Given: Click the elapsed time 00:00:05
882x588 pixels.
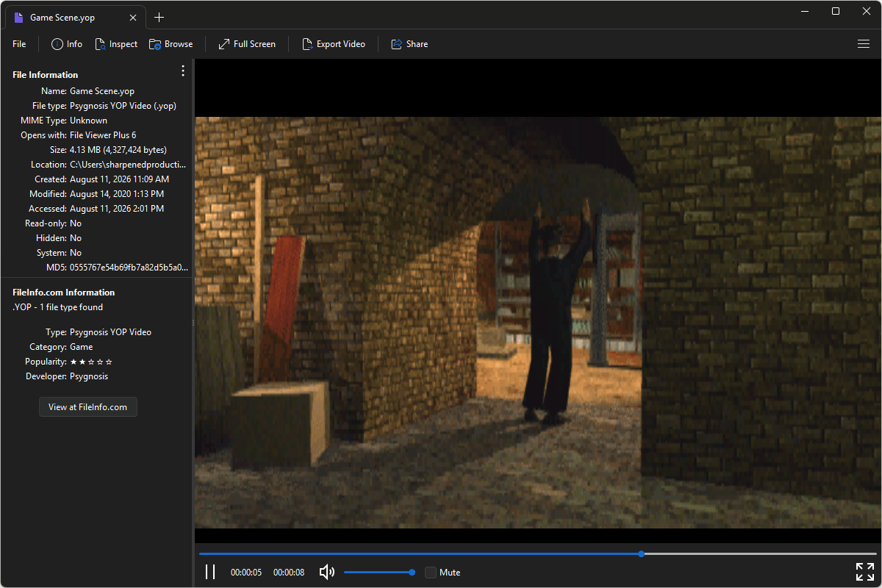Looking at the screenshot, I should (x=246, y=573).
